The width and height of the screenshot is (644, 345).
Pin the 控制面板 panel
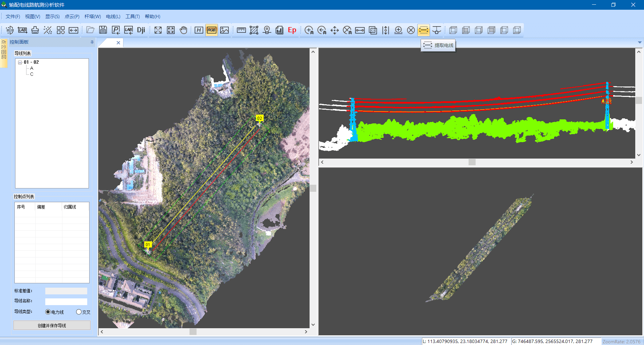(92, 42)
